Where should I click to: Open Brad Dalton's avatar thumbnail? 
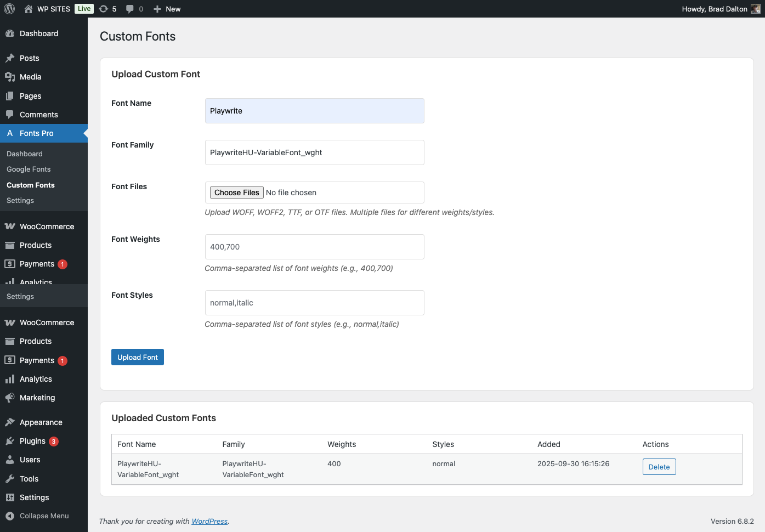click(755, 9)
